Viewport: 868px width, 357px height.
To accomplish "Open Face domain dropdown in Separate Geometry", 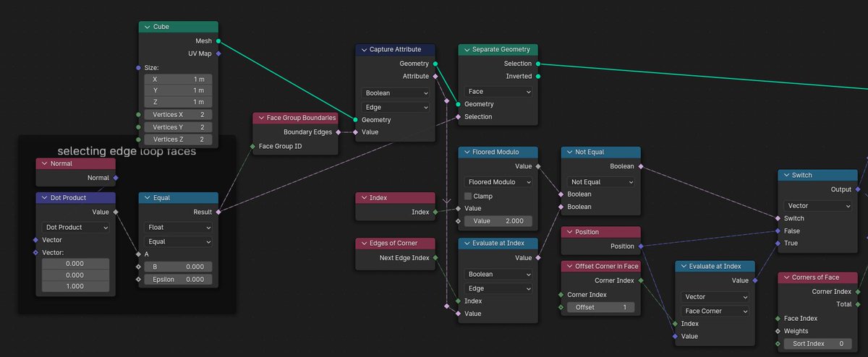I will [x=498, y=92].
